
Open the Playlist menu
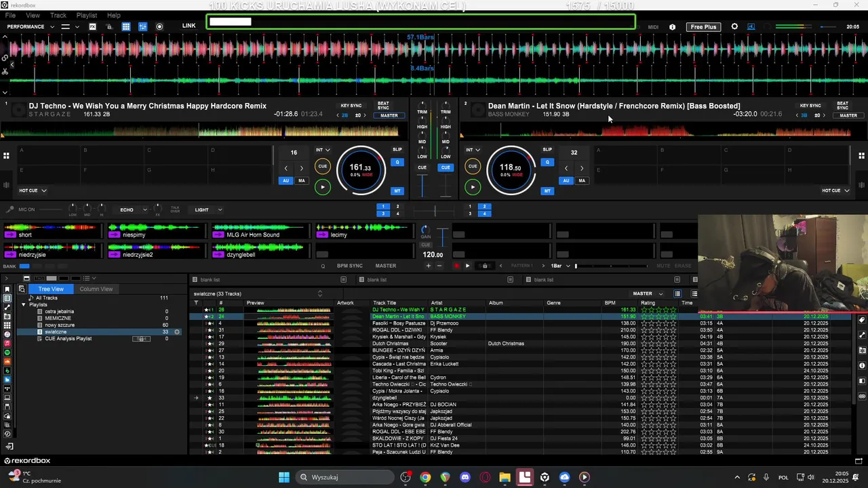[x=87, y=16]
